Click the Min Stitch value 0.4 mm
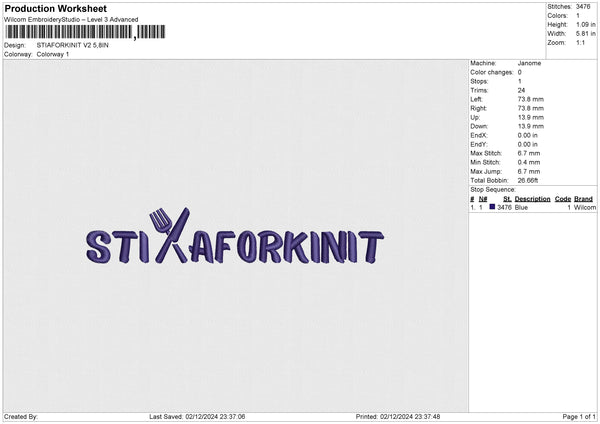The image size is (600, 424). pyautogui.click(x=529, y=162)
